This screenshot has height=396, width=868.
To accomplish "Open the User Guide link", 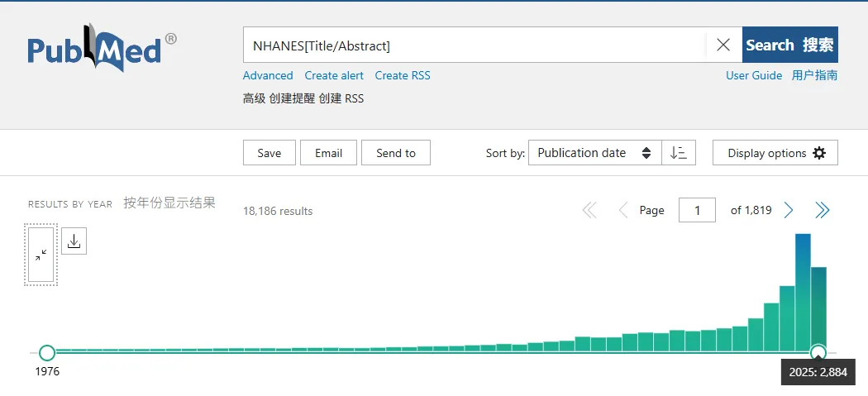I will tap(754, 75).
